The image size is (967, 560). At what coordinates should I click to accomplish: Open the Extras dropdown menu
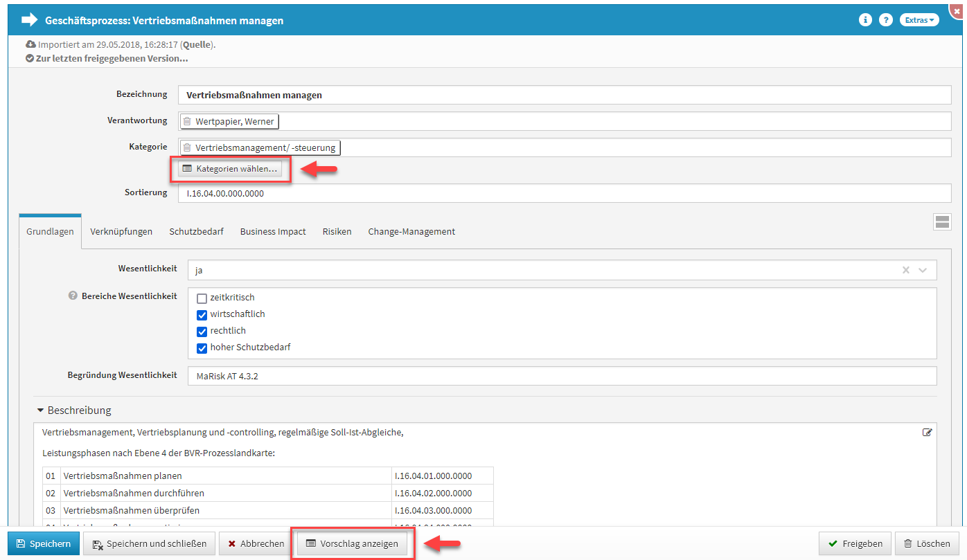pyautogui.click(x=919, y=20)
